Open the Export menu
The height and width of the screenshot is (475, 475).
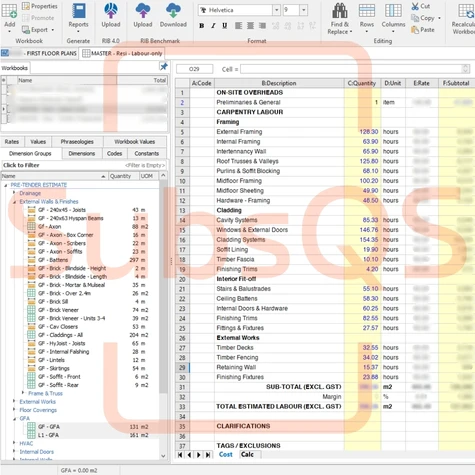(x=38, y=30)
